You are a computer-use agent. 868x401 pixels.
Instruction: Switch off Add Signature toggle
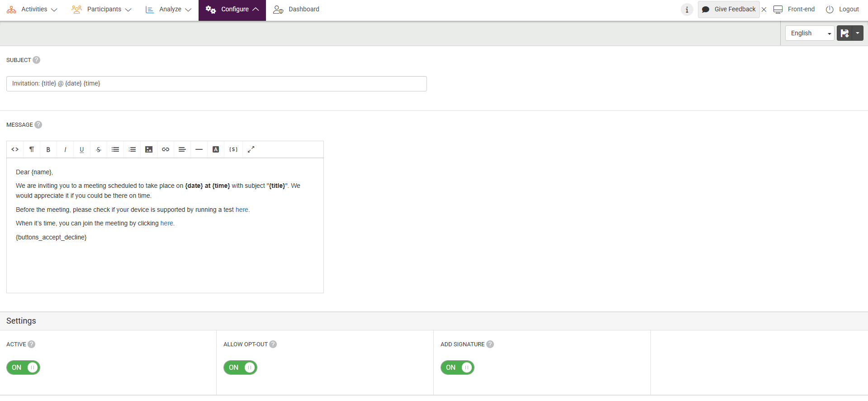pyautogui.click(x=457, y=368)
